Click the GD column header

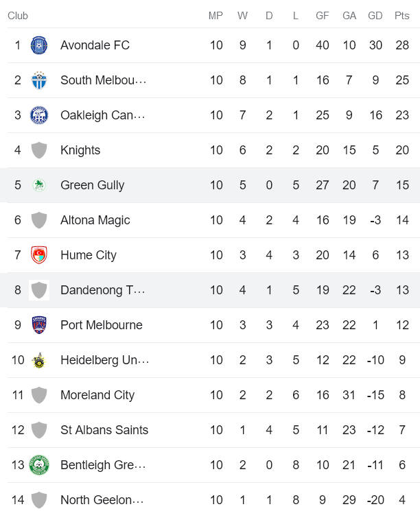tap(375, 16)
